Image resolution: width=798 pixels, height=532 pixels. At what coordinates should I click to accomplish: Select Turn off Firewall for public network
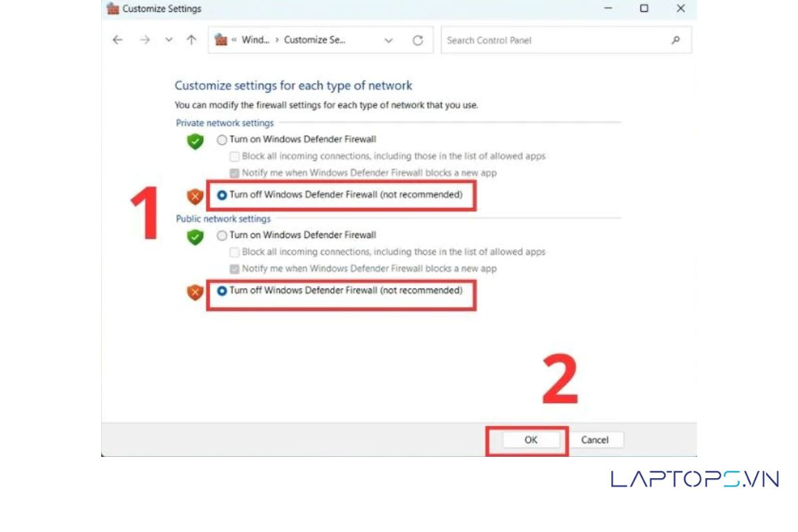pyautogui.click(x=222, y=291)
